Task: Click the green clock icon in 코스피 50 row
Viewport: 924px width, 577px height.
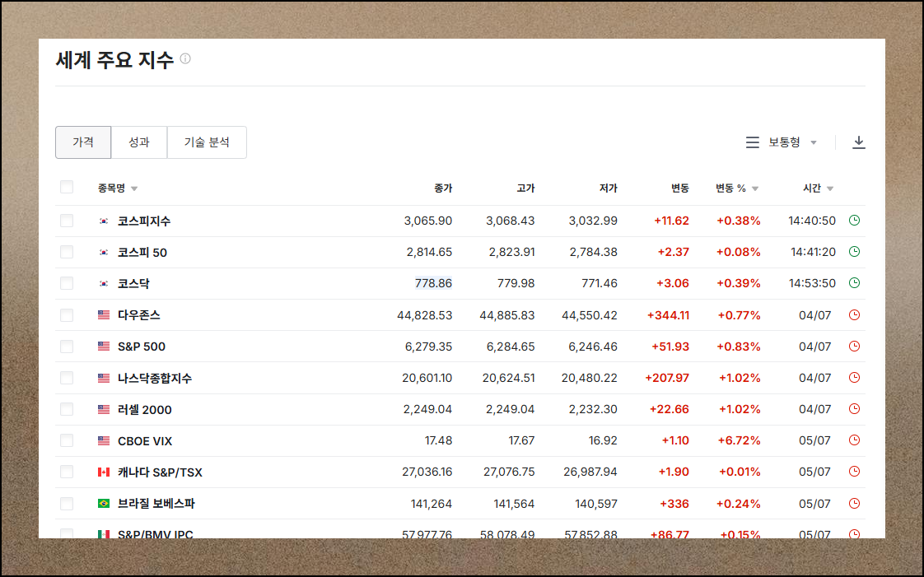Action: tap(854, 251)
